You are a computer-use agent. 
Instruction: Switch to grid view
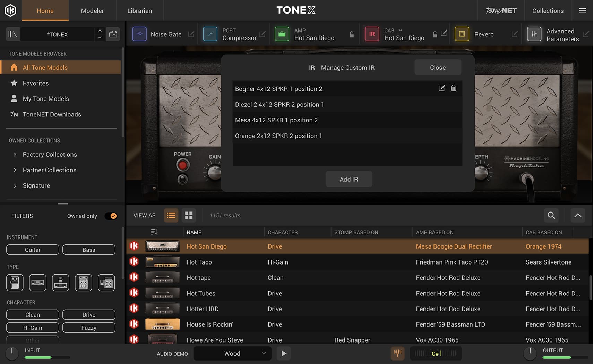(x=189, y=215)
